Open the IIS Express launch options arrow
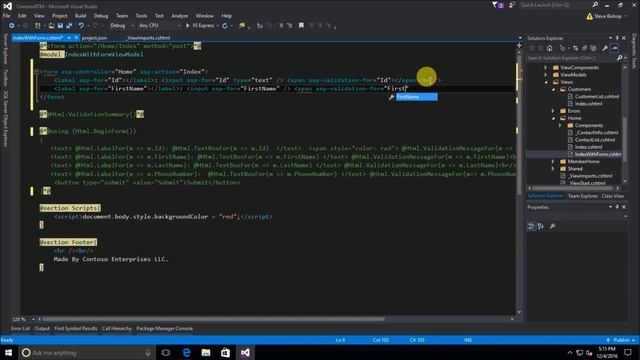 218,26
